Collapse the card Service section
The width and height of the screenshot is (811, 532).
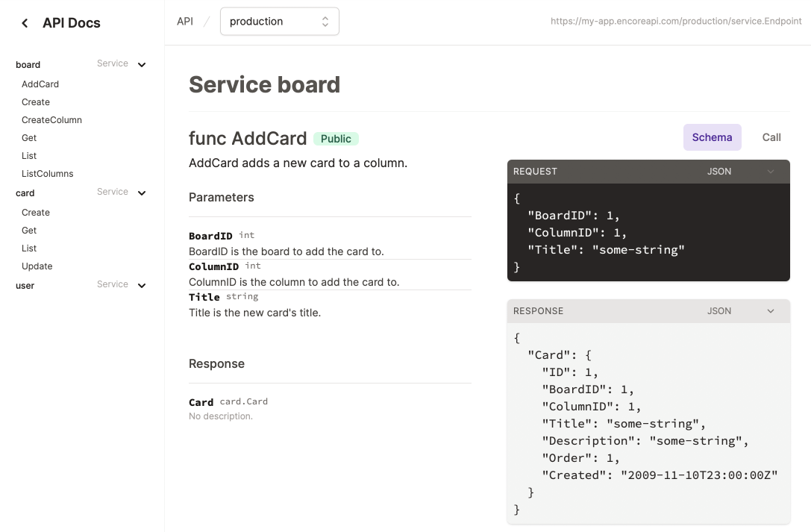143,192
